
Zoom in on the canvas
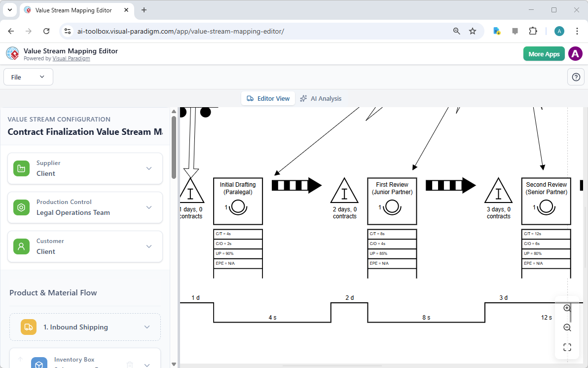[x=567, y=307]
